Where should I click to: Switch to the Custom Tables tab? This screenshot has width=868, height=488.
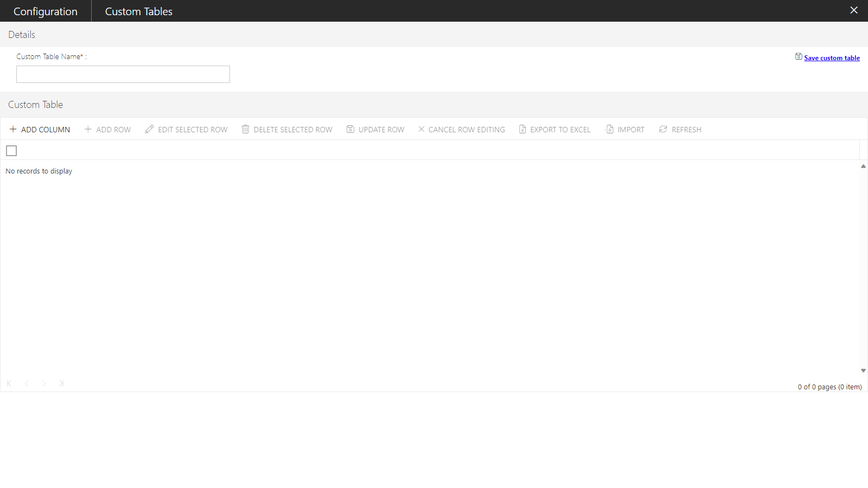pyautogui.click(x=138, y=11)
